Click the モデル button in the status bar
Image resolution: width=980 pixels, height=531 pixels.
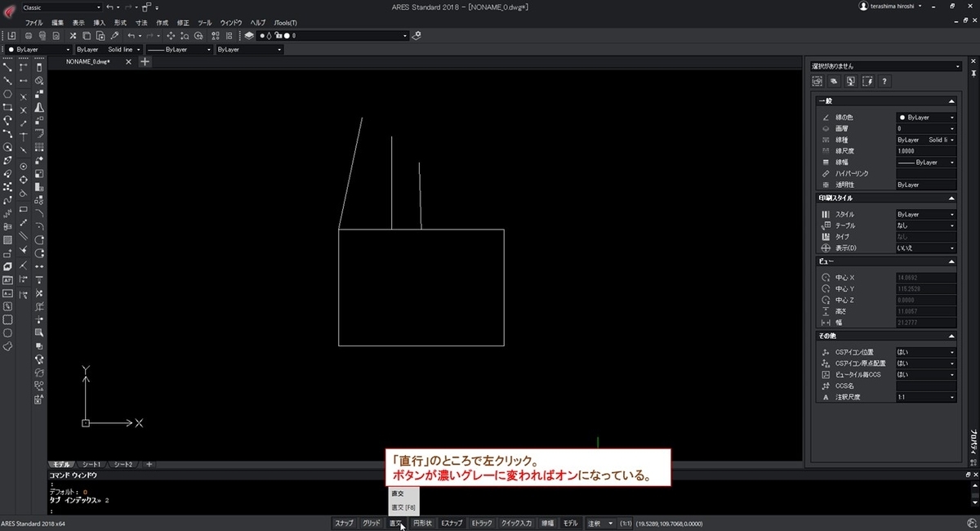click(x=569, y=523)
